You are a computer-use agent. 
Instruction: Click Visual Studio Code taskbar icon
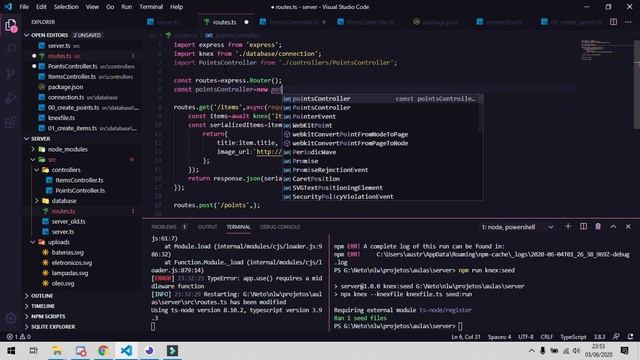click(127, 351)
